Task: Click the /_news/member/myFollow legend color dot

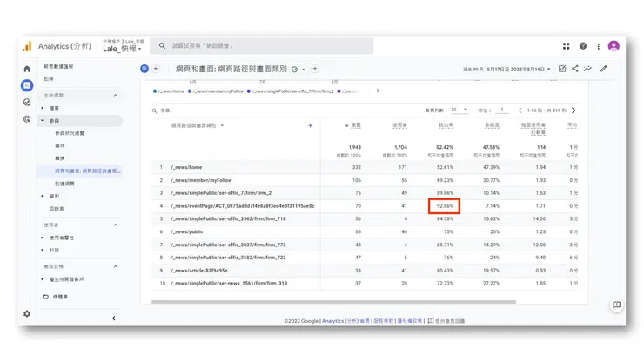Action: pyautogui.click(x=190, y=91)
